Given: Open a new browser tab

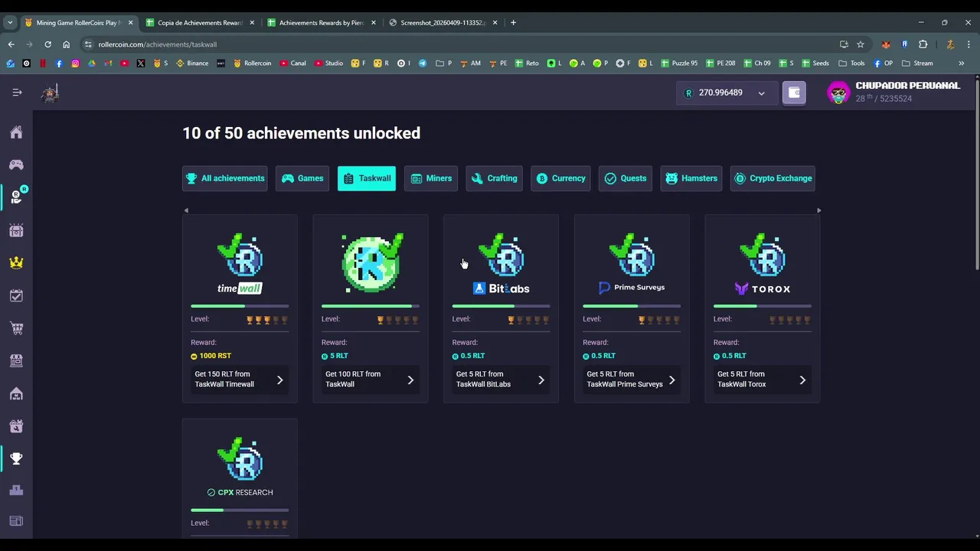Looking at the screenshot, I should pos(513,22).
